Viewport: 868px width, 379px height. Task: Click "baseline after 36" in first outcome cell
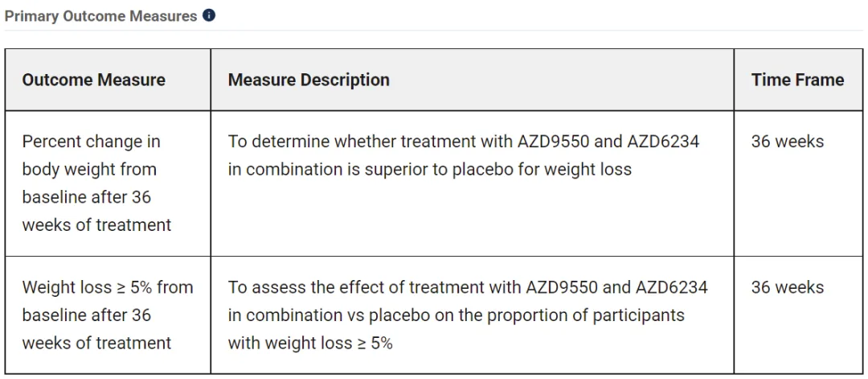(86, 197)
